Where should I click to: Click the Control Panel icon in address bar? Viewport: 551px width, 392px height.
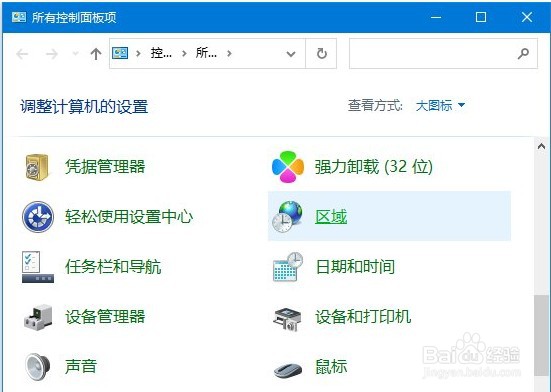(120, 53)
